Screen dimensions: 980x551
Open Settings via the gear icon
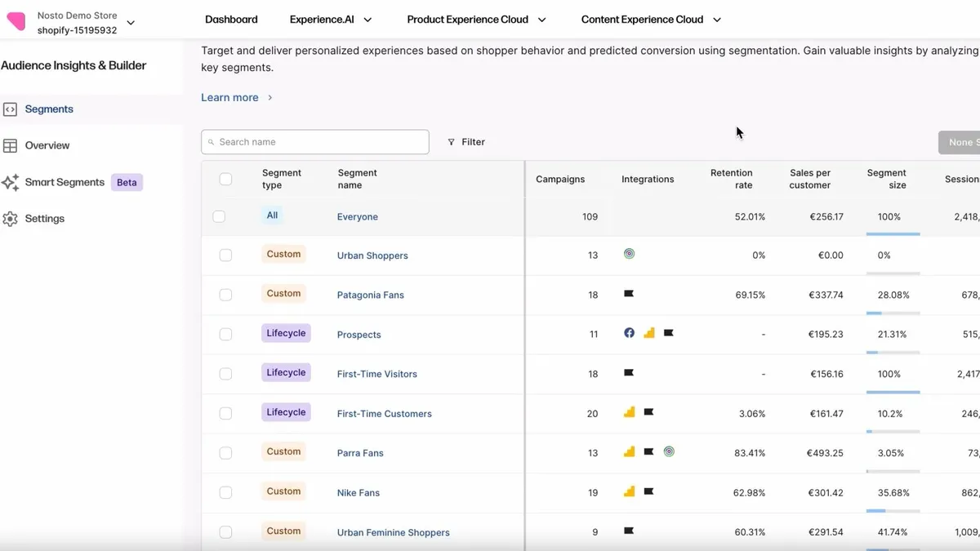tap(10, 219)
